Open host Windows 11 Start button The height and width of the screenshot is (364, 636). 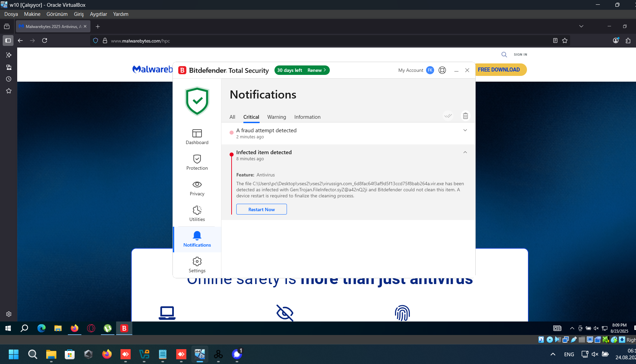pos(14,354)
